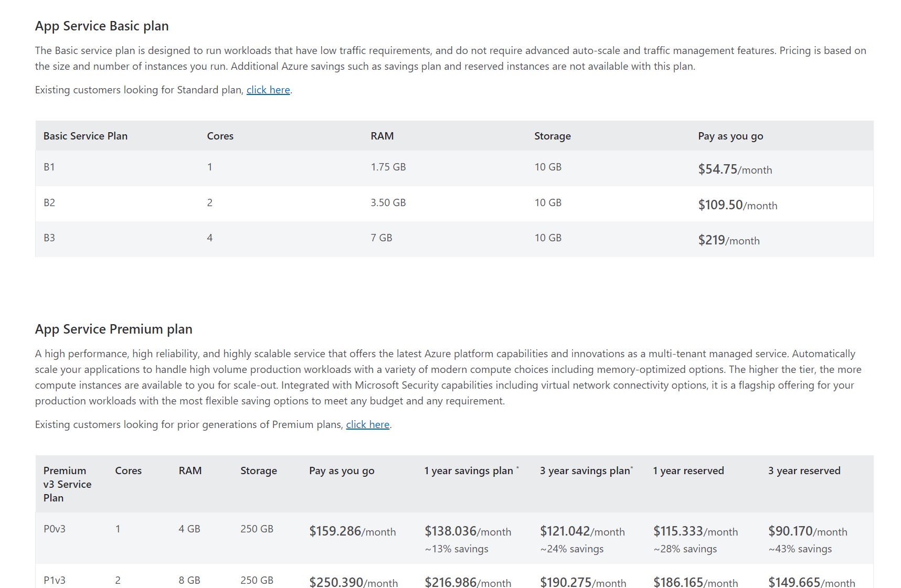
Task: Select the B1 plan name cell
Action: 49,167
